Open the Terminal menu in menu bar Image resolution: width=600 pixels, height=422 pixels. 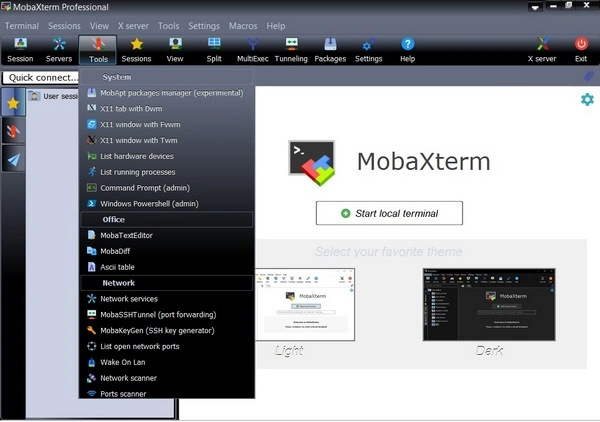[x=22, y=26]
